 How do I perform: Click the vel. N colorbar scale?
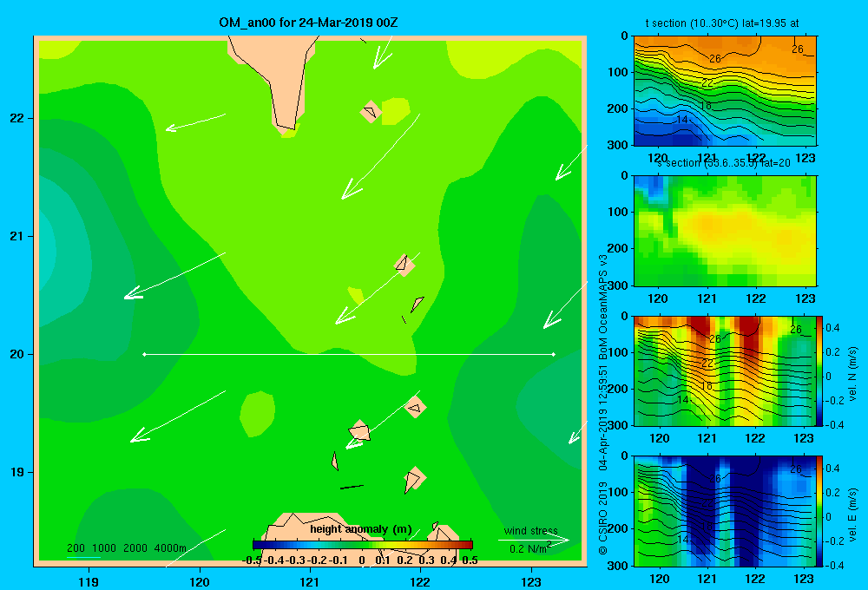point(819,370)
